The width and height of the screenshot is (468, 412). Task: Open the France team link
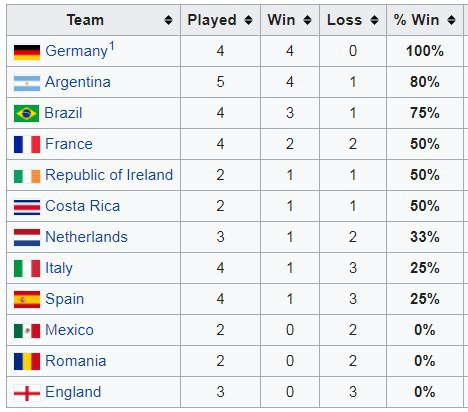pos(69,144)
